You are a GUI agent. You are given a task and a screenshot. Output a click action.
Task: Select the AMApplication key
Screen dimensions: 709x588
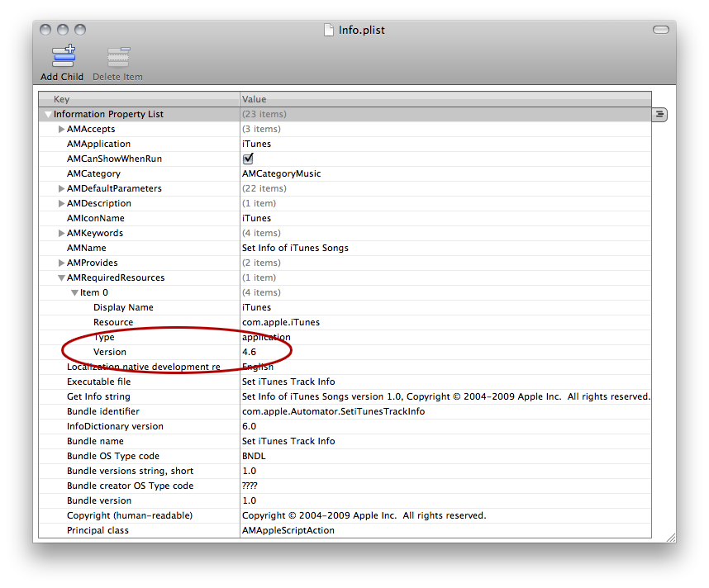(98, 144)
